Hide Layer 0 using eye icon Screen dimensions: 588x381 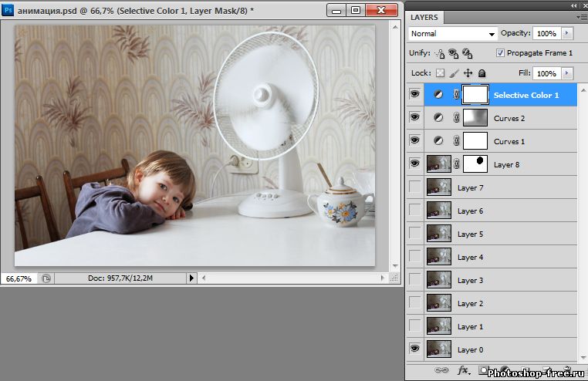click(416, 349)
